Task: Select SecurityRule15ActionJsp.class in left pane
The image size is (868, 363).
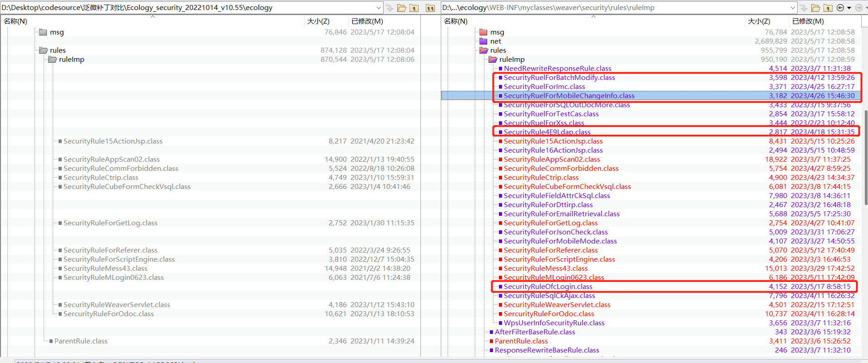Action: (113, 141)
